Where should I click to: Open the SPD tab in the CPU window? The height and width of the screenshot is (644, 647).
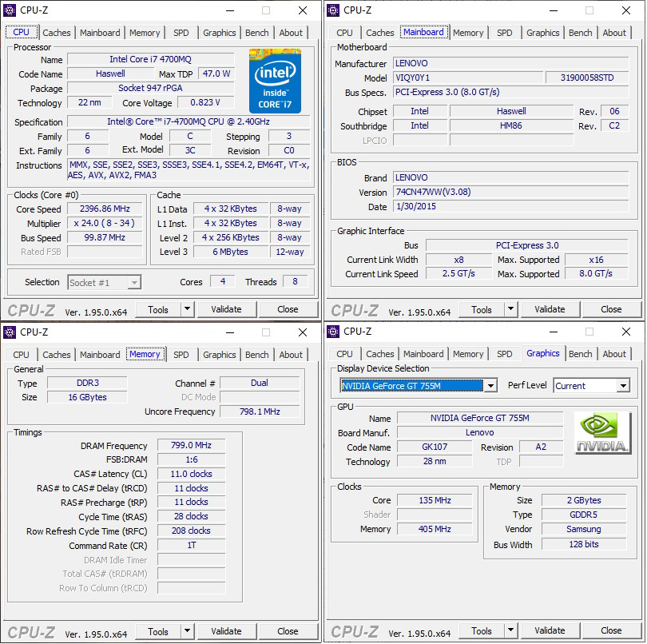(181, 33)
